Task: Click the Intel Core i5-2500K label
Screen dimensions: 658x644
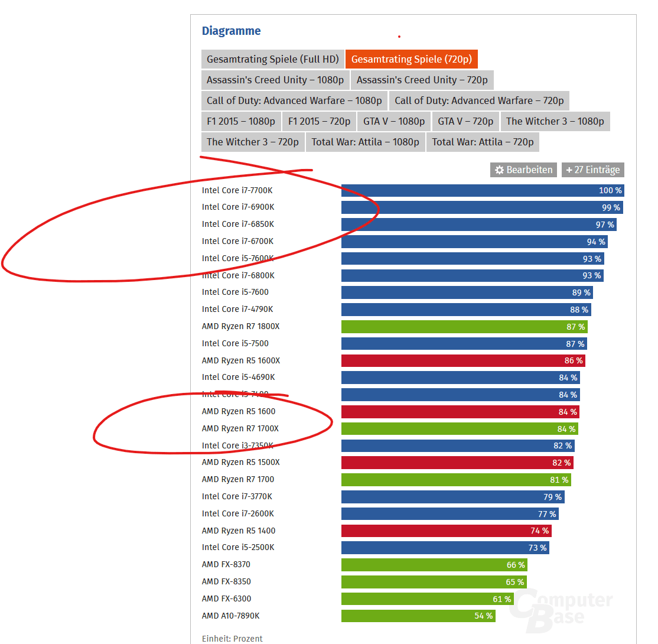Action: tap(238, 548)
